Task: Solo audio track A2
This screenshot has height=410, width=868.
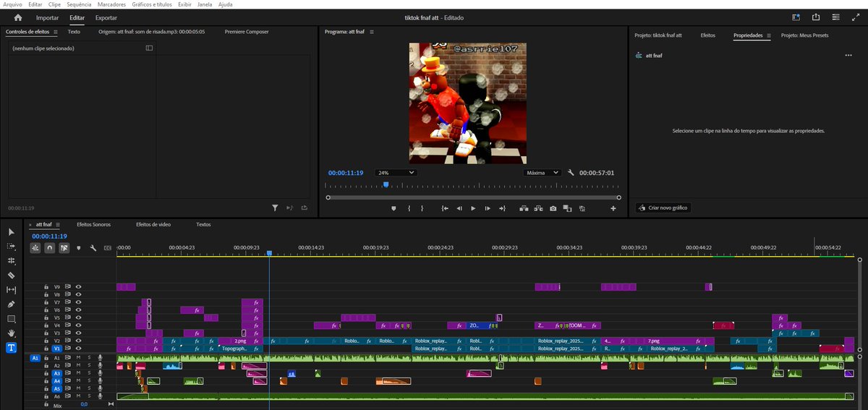Action: (x=89, y=366)
